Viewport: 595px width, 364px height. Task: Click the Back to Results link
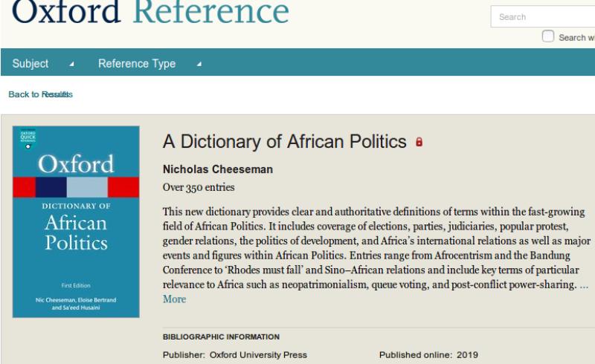click(40, 94)
